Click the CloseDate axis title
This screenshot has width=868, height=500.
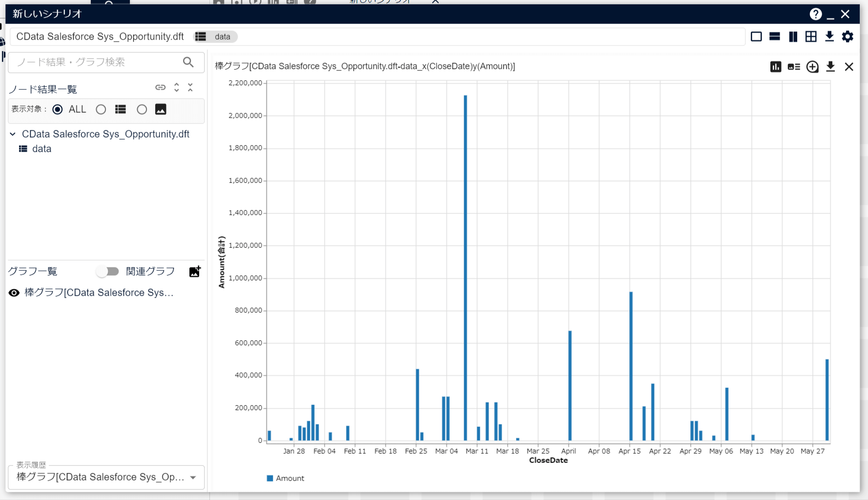click(x=548, y=460)
